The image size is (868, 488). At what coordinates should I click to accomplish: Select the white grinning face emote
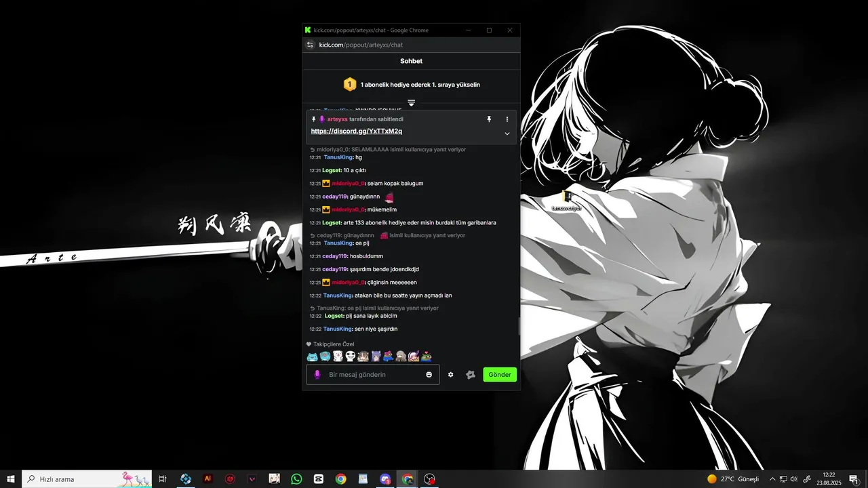350,357
